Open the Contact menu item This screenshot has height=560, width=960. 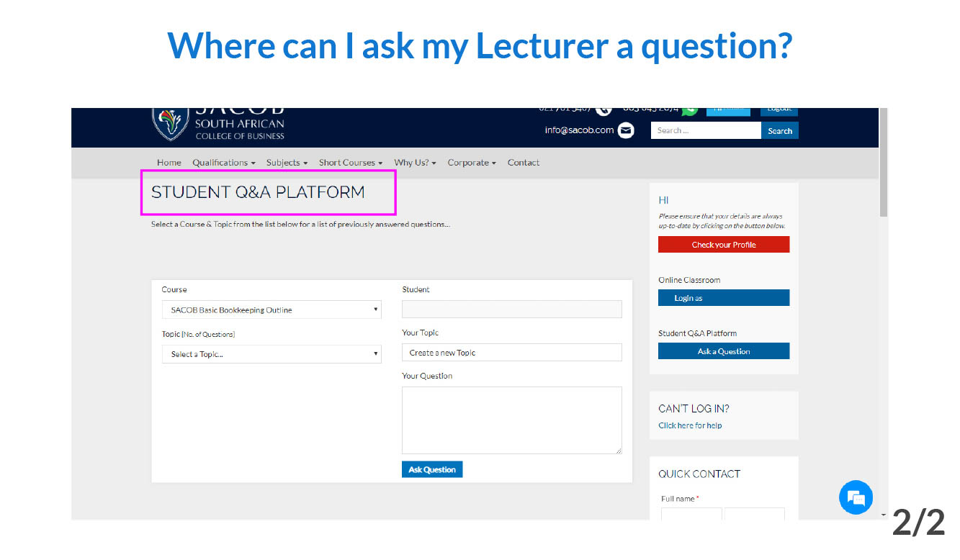tap(524, 163)
